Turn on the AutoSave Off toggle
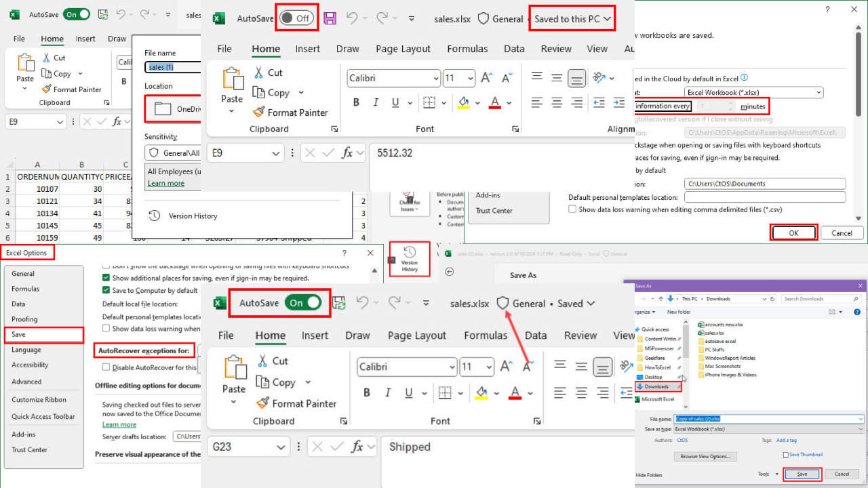The height and width of the screenshot is (488, 868). click(298, 18)
